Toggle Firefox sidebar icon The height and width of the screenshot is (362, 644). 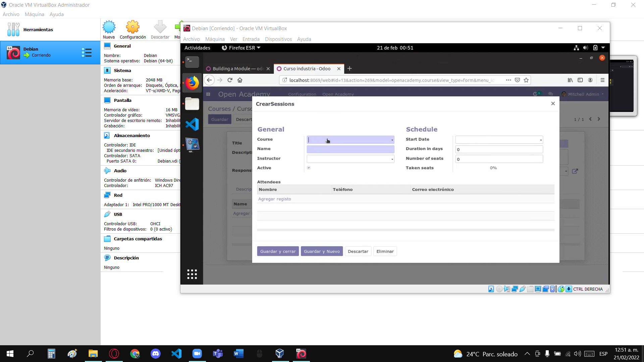point(580,80)
